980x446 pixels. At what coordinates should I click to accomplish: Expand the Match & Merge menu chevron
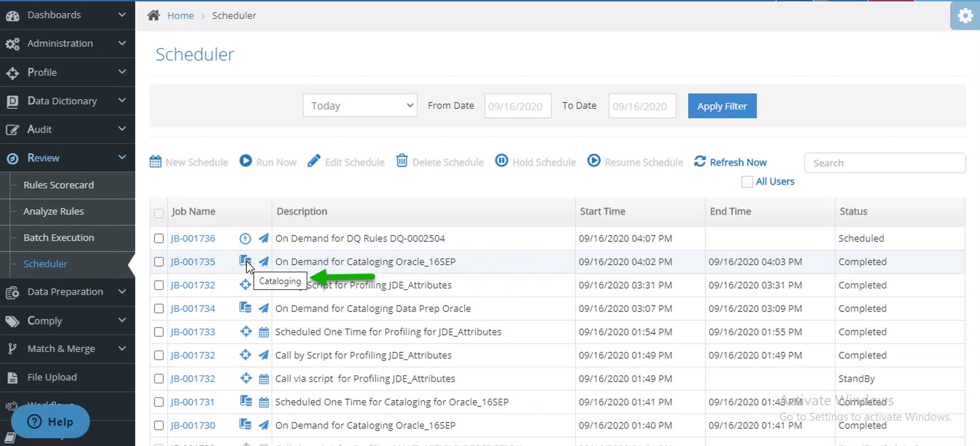122,348
